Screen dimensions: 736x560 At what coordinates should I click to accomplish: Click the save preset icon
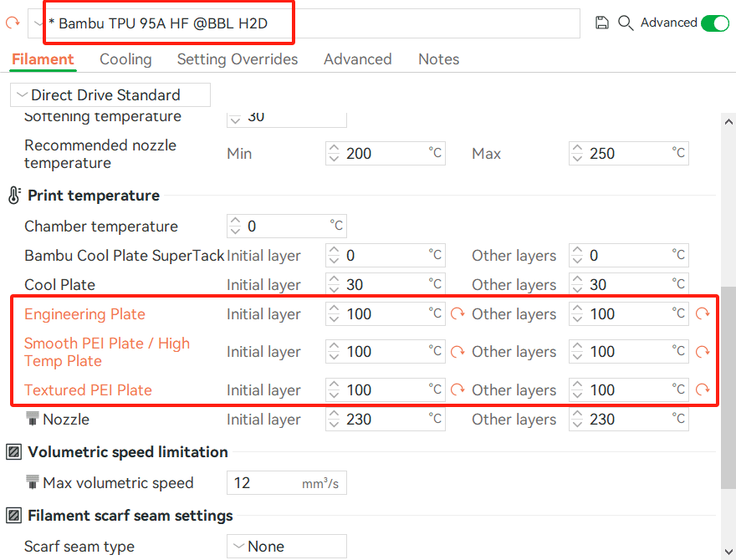pyautogui.click(x=601, y=23)
